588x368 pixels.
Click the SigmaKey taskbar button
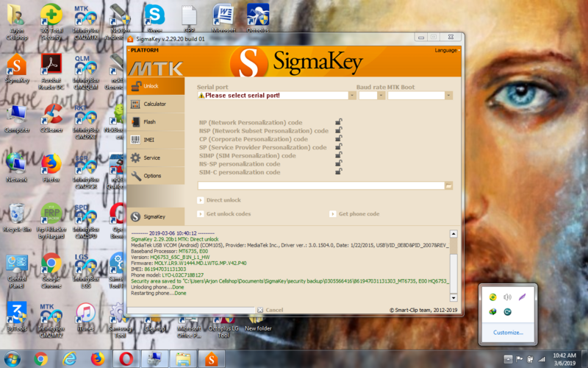[211, 359]
